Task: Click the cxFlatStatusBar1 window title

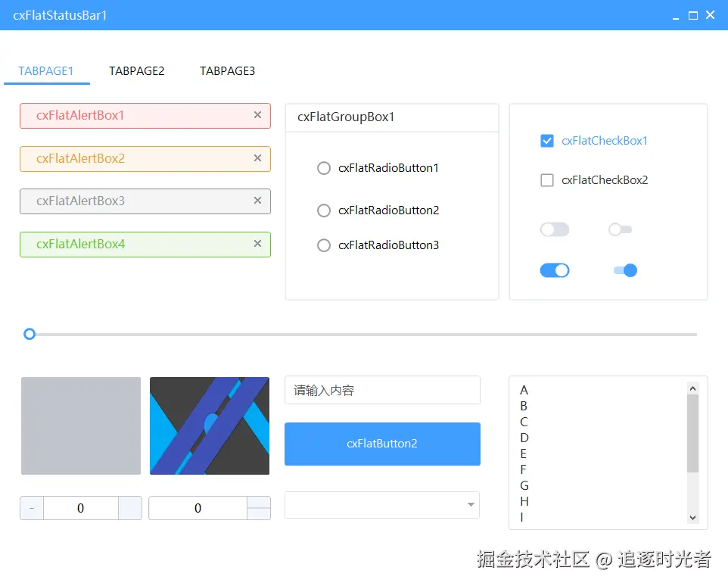Action: click(x=60, y=15)
